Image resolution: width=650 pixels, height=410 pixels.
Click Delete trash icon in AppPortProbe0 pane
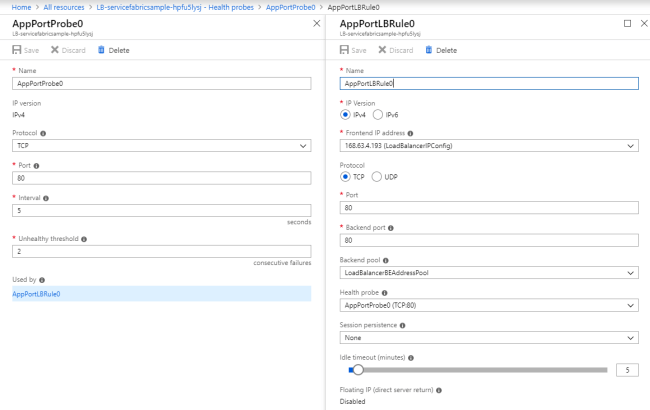point(101,50)
